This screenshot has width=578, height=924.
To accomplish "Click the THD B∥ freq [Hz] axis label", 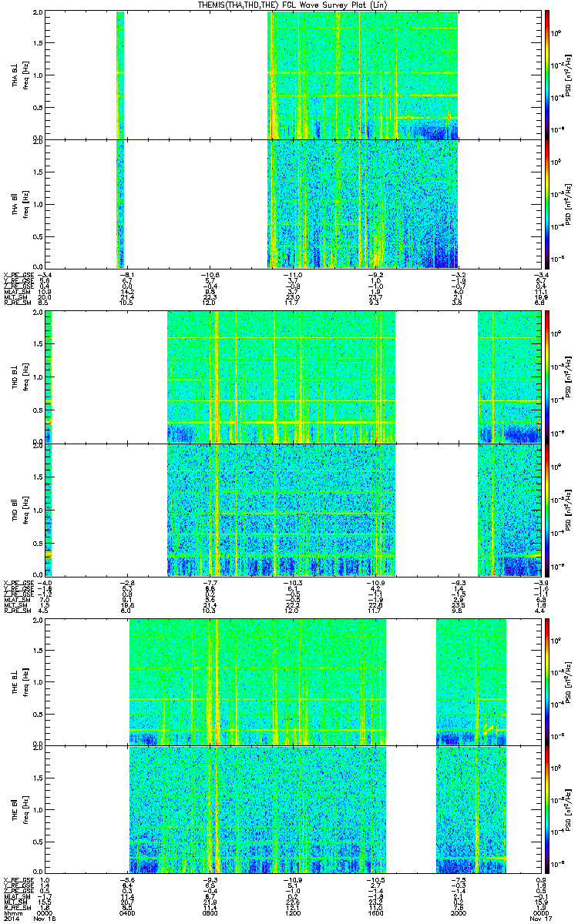I will click(21, 510).
